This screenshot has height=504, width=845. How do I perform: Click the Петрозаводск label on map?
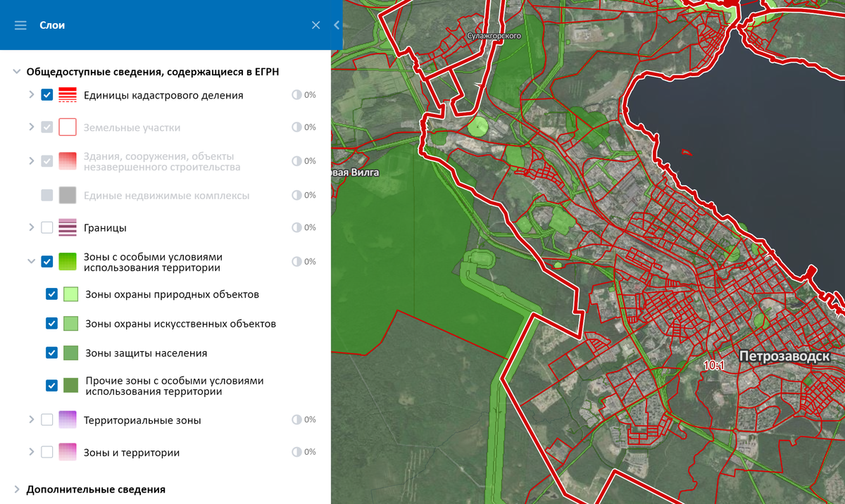784,357
